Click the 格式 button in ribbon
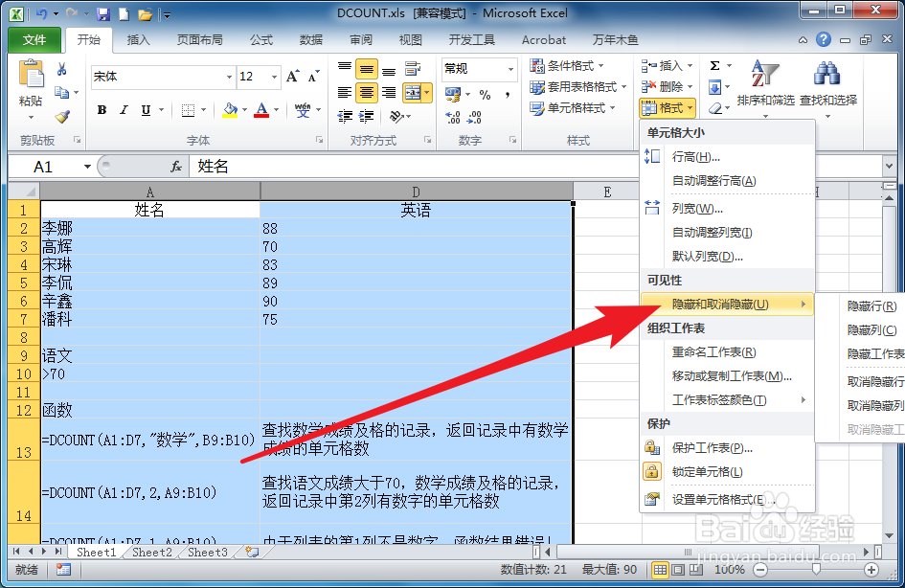 tap(667, 108)
